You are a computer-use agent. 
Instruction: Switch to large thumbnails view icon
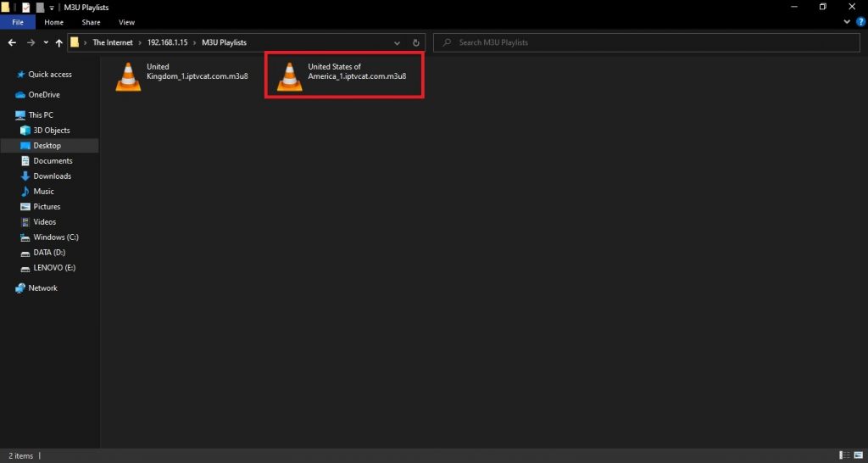point(859,455)
